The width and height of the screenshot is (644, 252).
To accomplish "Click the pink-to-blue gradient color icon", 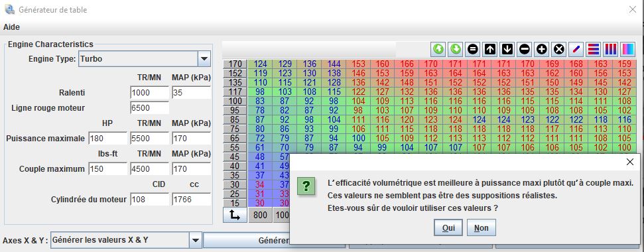I will pos(628,49).
